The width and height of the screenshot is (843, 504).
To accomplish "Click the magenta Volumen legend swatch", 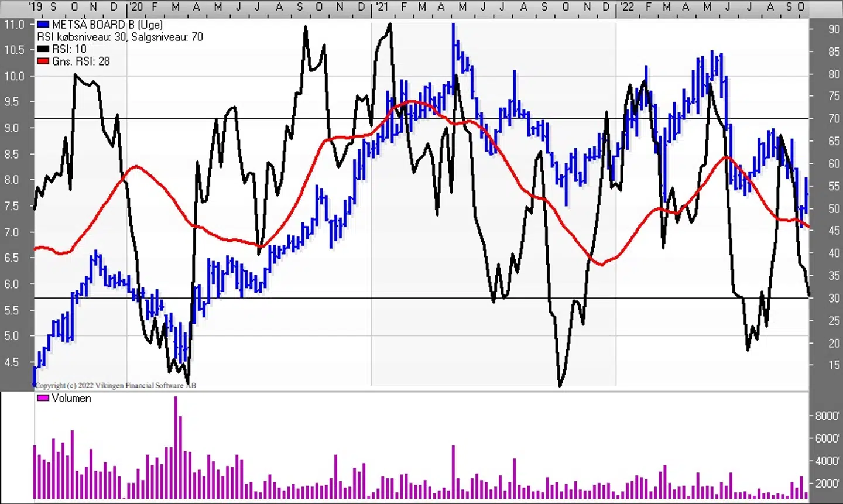I will pos(43,398).
